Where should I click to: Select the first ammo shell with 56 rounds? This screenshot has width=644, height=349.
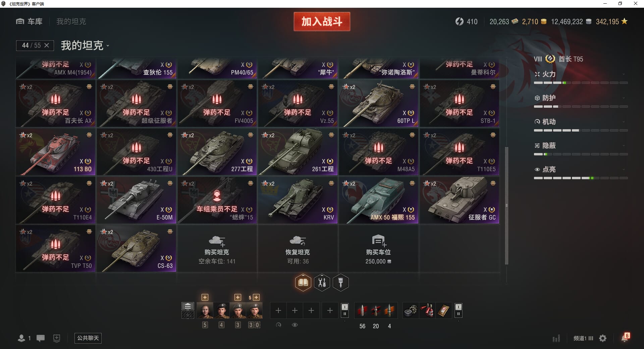pyautogui.click(x=362, y=310)
